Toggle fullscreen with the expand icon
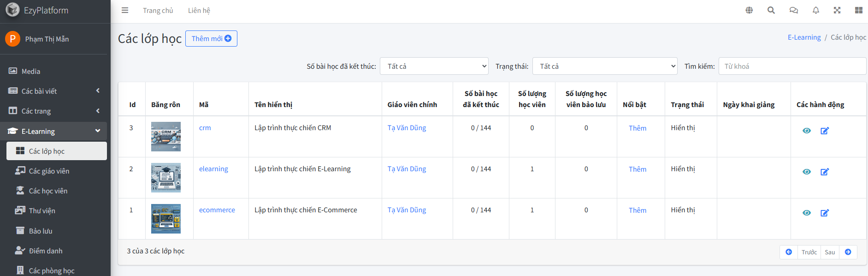This screenshot has width=868, height=276. (x=837, y=10)
